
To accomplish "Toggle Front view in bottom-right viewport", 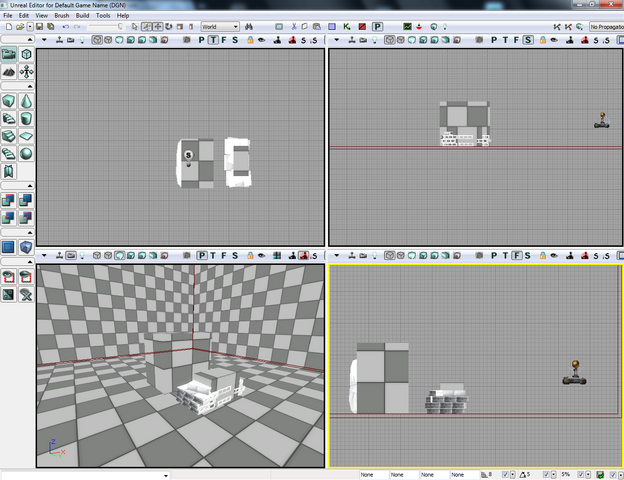I will coord(517,256).
